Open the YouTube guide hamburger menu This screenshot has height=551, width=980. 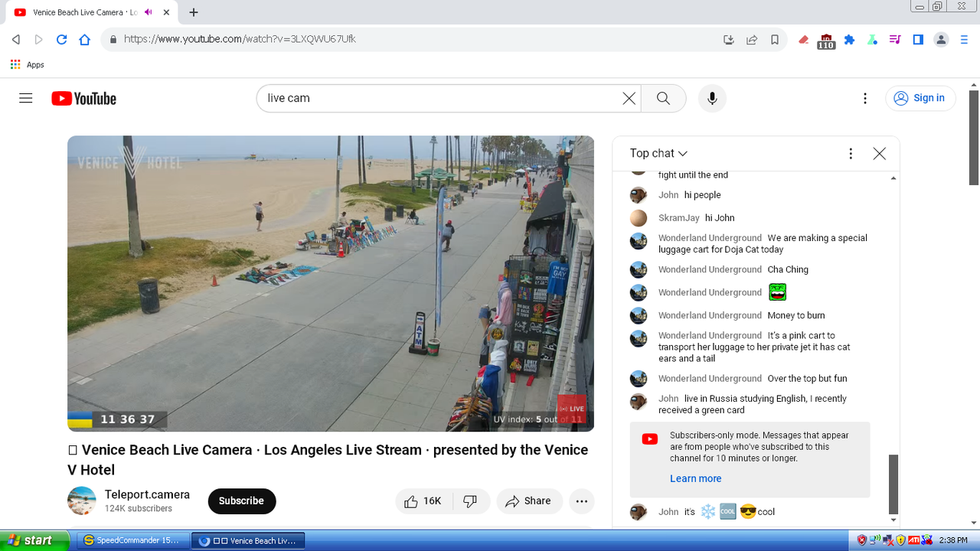point(26,98)
